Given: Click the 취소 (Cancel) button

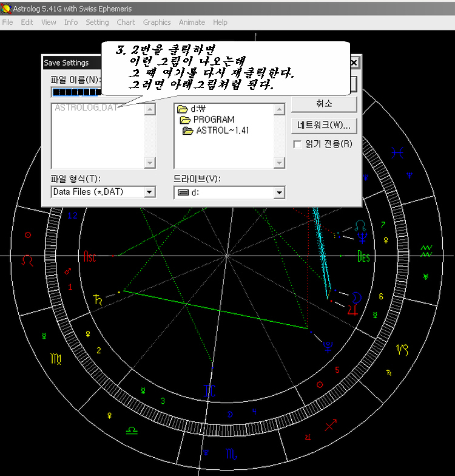Looking at the screenshot, I should pos(324,104).
